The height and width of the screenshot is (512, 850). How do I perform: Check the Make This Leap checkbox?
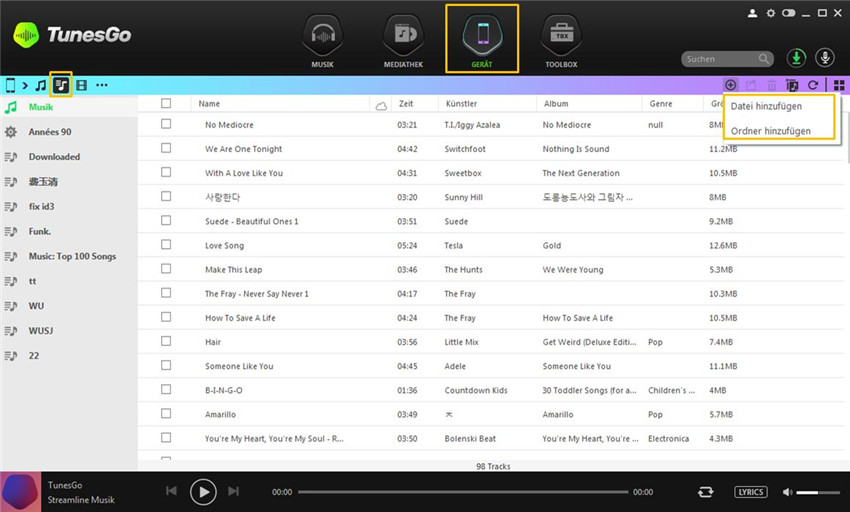166,269
